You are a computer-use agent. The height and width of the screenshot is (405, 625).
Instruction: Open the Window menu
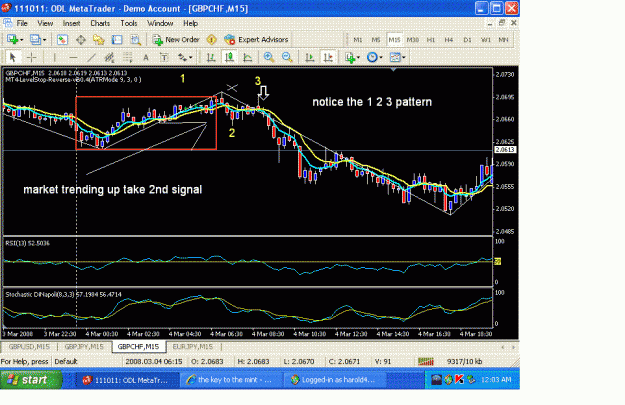pos(160,23)
